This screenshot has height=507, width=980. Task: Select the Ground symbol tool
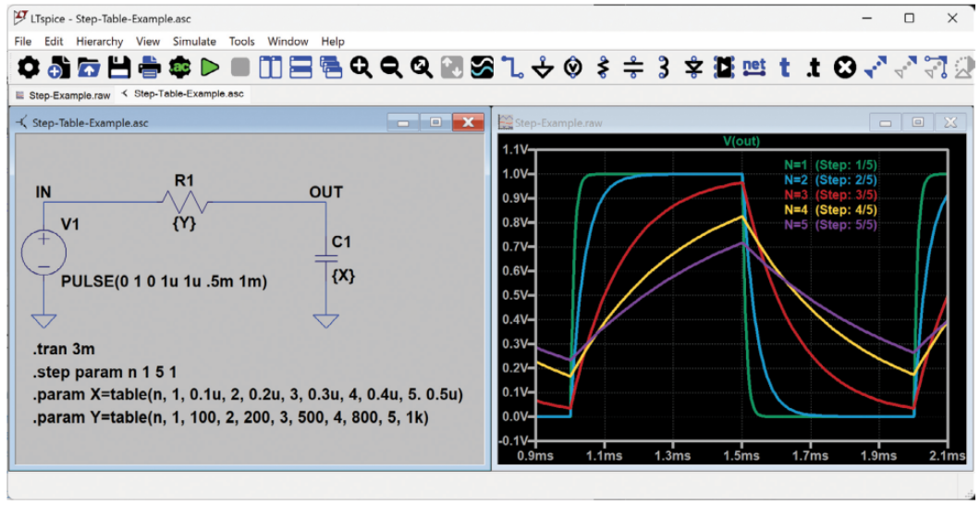543,67
